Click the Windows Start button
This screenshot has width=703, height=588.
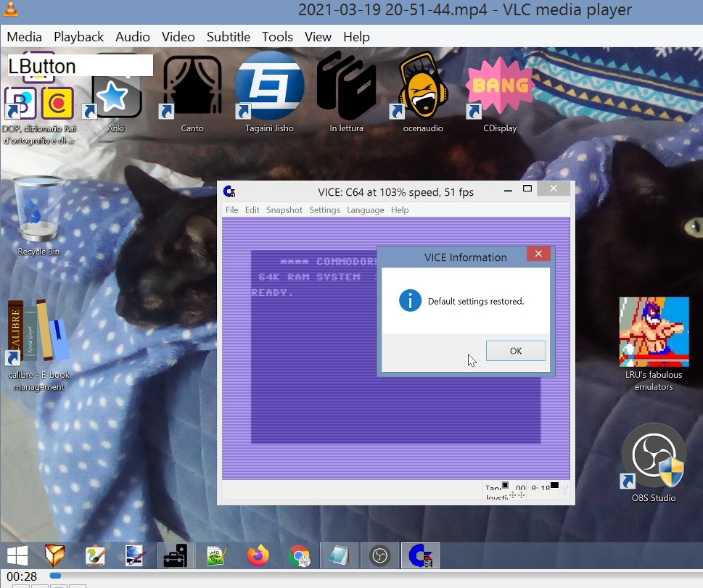click(x=17, y=555)
